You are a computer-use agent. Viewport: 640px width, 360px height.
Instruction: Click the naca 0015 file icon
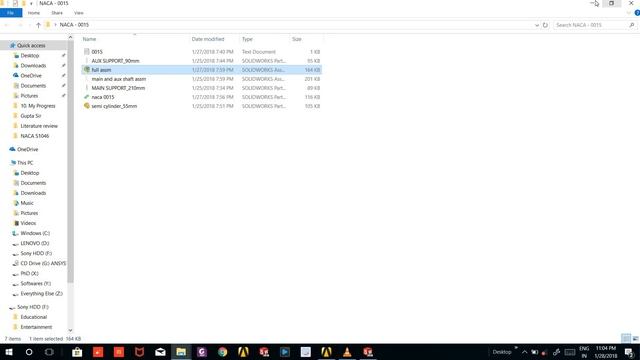click(x=87, y=97)
